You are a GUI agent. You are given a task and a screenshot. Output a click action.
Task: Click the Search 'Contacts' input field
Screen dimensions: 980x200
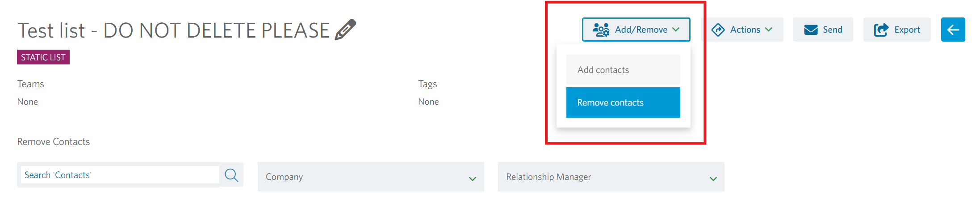pyautogui.click(x=120, y=175)
